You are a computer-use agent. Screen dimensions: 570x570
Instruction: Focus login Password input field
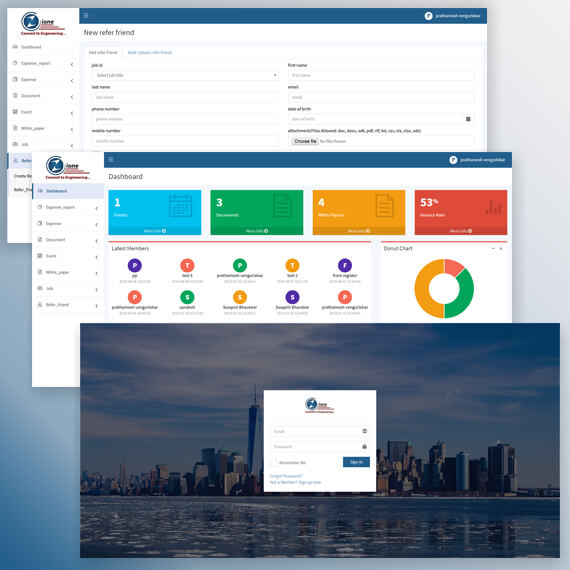(x=320, y=446)
